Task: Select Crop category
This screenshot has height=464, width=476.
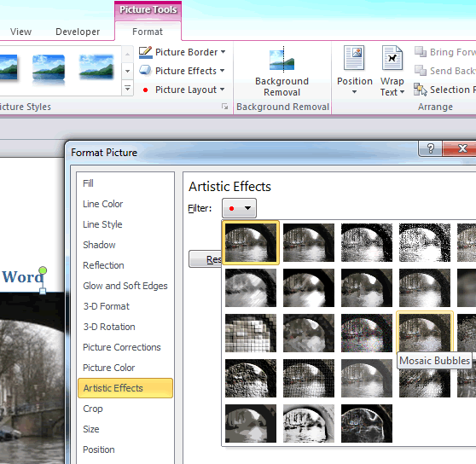Action: click(125, 409)
